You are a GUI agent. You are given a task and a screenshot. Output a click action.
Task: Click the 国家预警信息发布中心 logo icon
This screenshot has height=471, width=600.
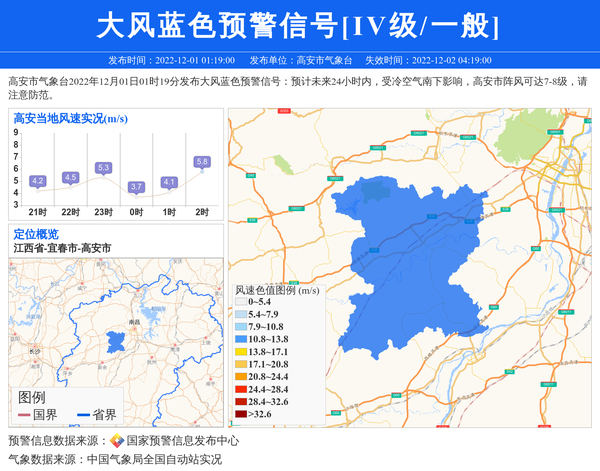117,441
